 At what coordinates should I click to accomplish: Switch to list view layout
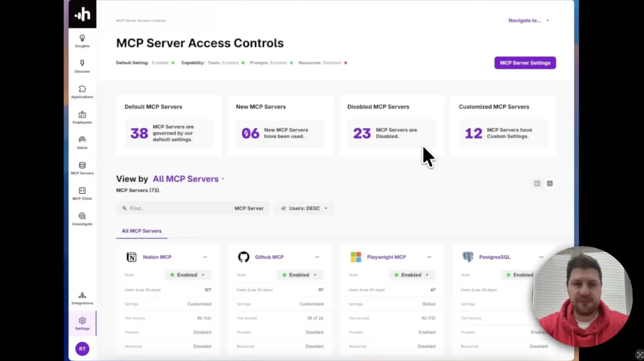[x=537, y=183]
